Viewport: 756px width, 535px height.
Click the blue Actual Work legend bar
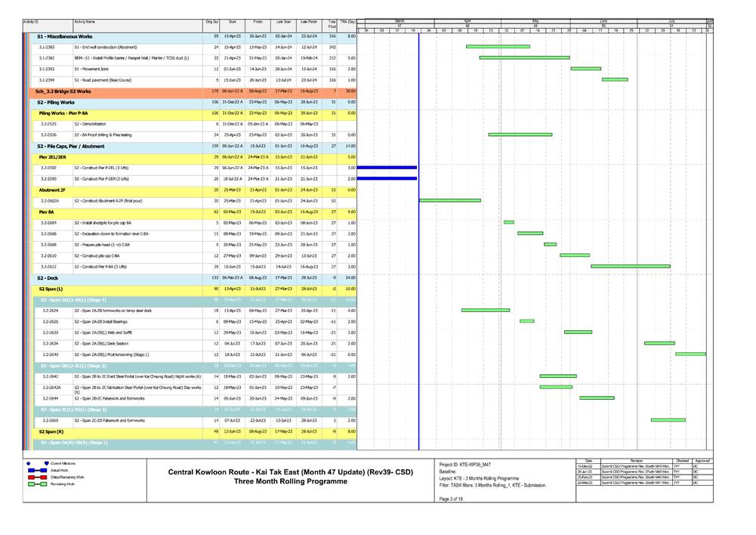(32, 470)
